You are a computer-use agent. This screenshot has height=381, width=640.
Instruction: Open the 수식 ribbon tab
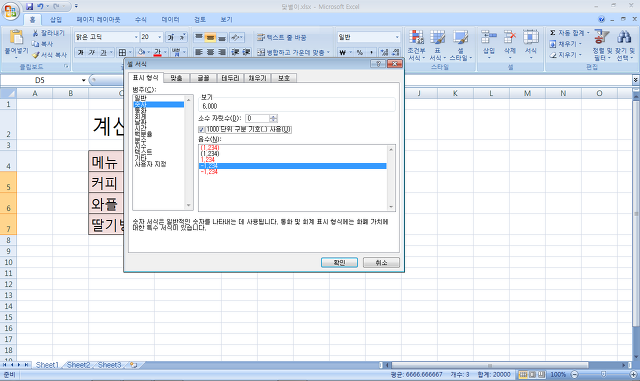(x=141, y=19)
